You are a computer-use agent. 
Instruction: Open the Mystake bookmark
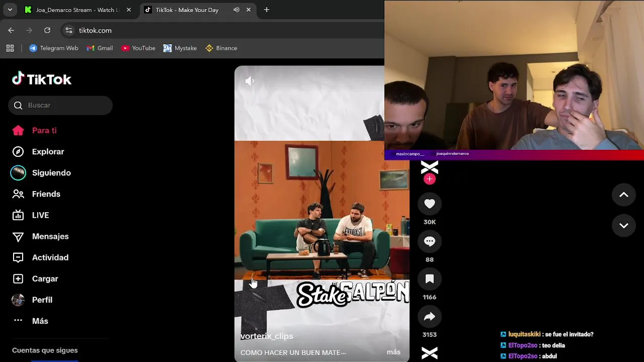180,48
